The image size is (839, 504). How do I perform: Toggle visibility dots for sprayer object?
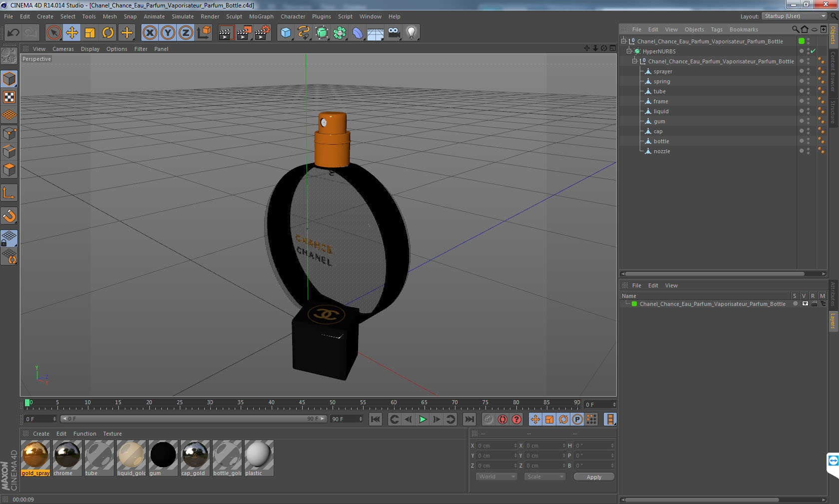click(x=809, y=71)
